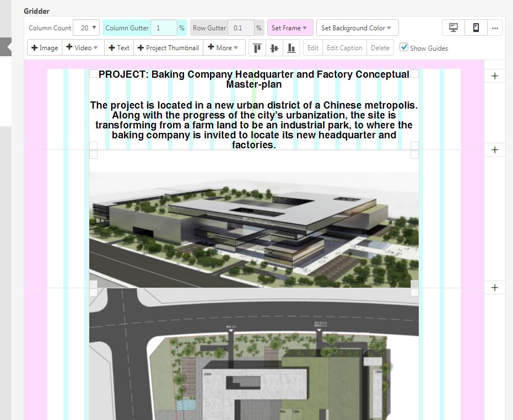Open the three-dots options button
513x420 pixels.
pyautogui.click(x=495, y=28)
